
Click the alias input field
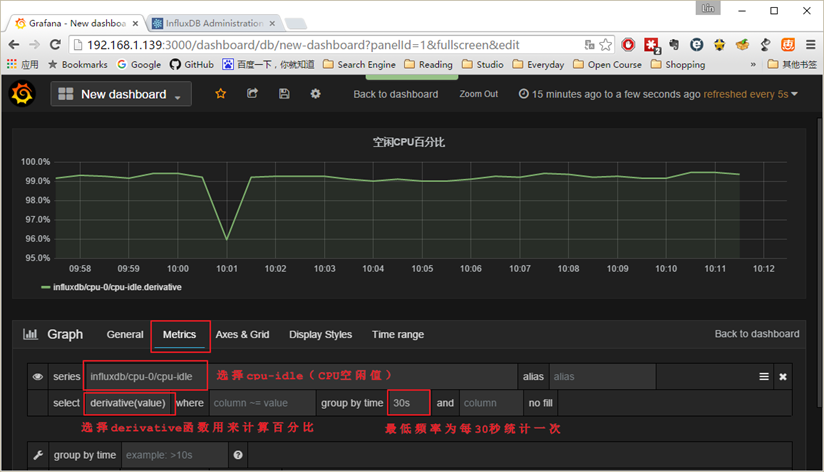point(602,377)
